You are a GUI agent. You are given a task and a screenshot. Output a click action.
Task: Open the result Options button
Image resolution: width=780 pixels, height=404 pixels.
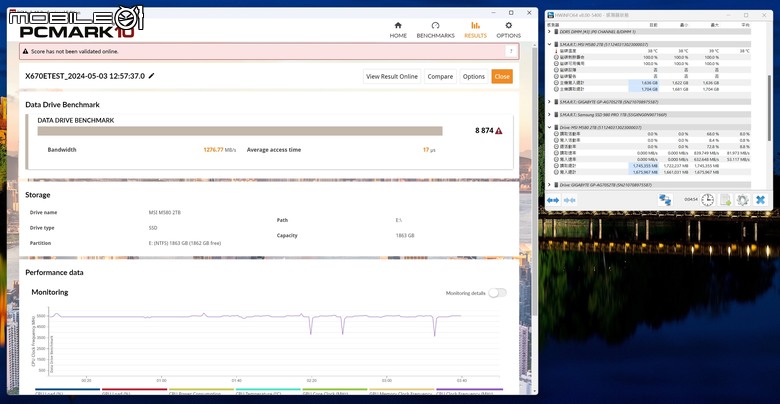474,76
